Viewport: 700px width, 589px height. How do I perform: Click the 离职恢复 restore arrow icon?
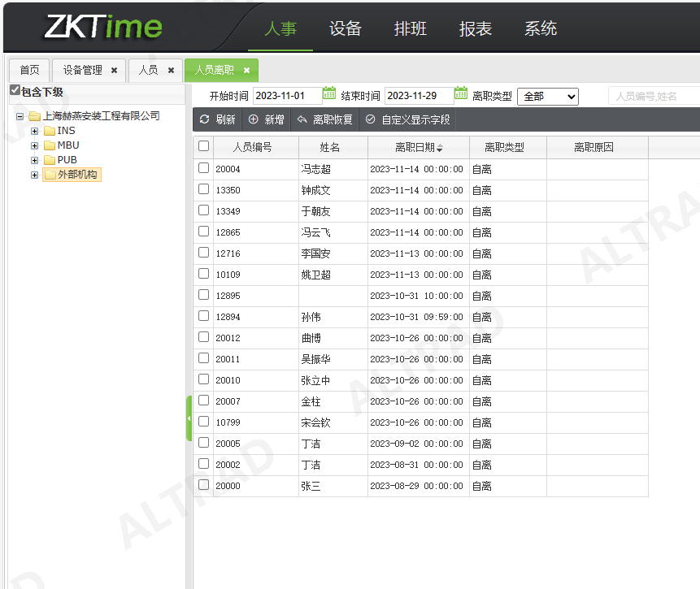pyautogui.click(x=302, y=119)
